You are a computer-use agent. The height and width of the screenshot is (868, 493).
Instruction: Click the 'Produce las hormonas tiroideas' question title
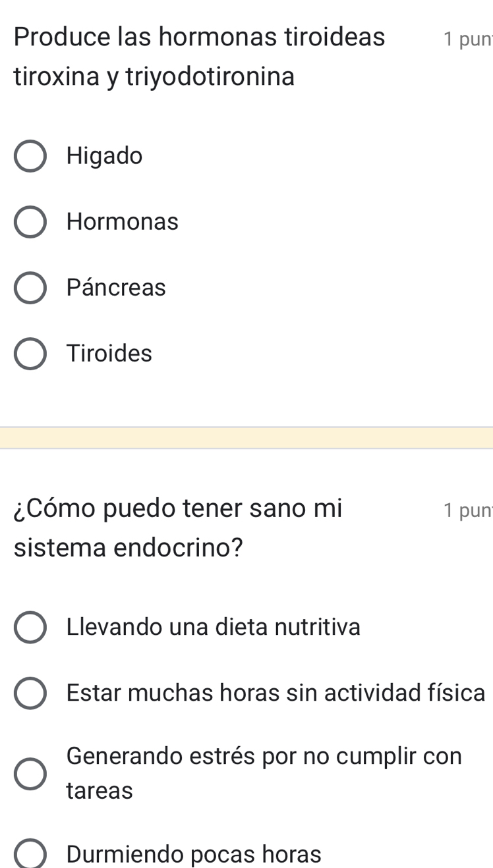(200, 37)
